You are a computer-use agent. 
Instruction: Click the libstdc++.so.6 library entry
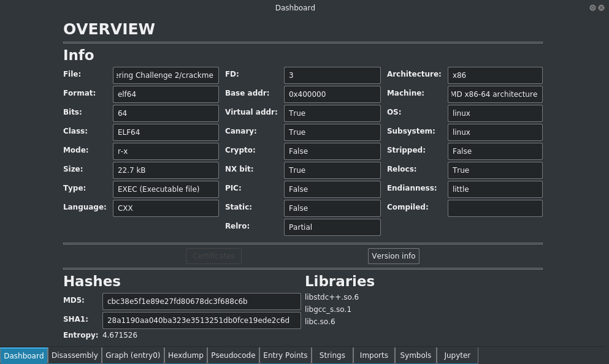332,297
